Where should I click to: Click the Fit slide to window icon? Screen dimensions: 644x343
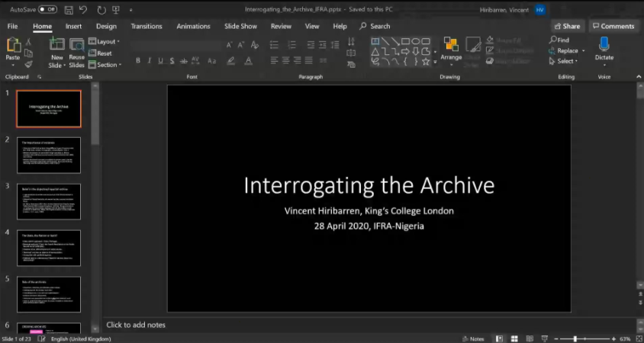639,339
